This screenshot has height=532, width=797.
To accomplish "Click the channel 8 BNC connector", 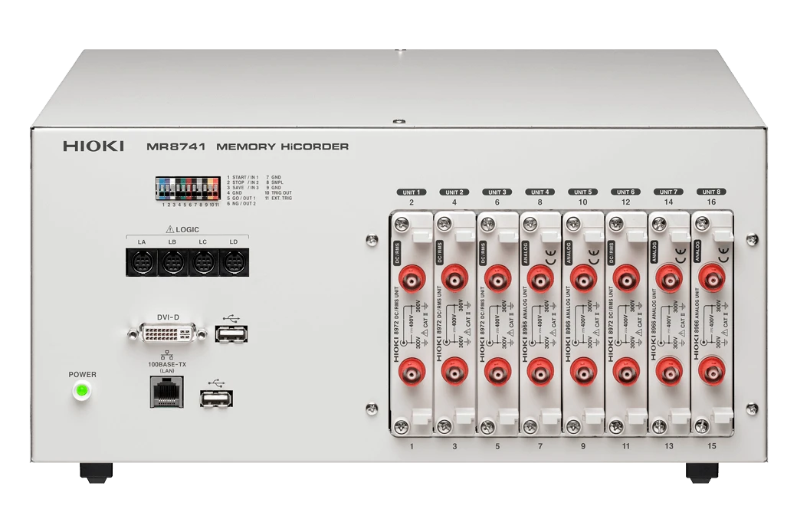I will [x=540, y=277].
